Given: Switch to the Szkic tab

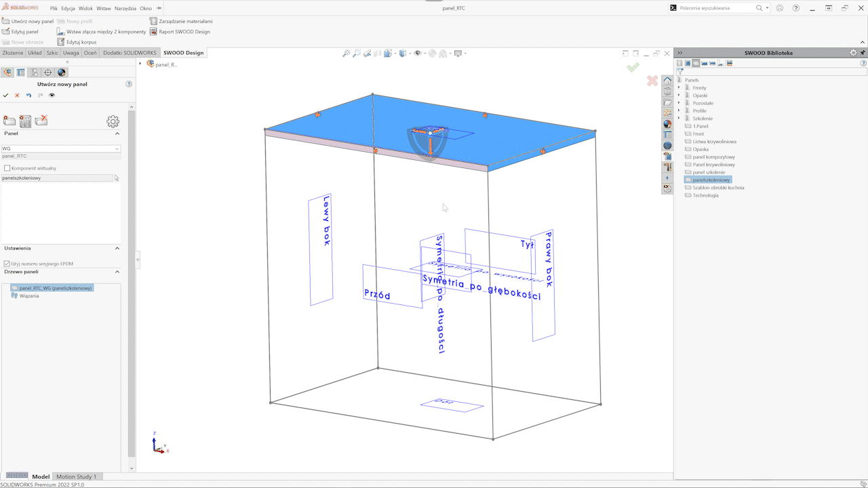Looking at the screenshot, I should coord(52,53).
